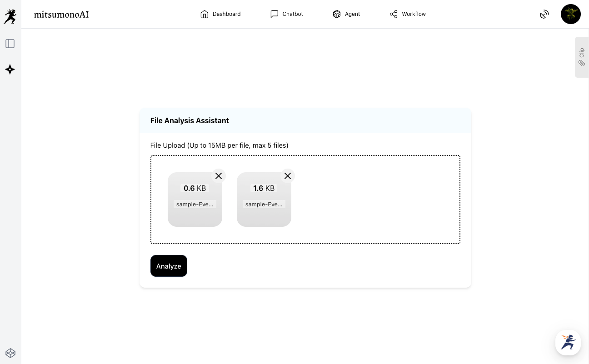
Task: Click the running ninja logo in the top-left corner
Action: pyautogui.click(x=10, y=16)
